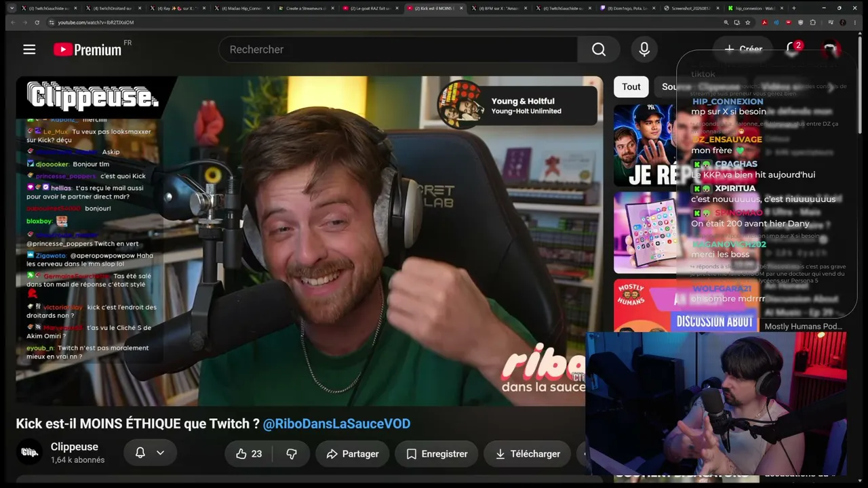Open the YouTube hamburger guide menu
The height and width of the screenshot is (488, 868).
[29, 49]
